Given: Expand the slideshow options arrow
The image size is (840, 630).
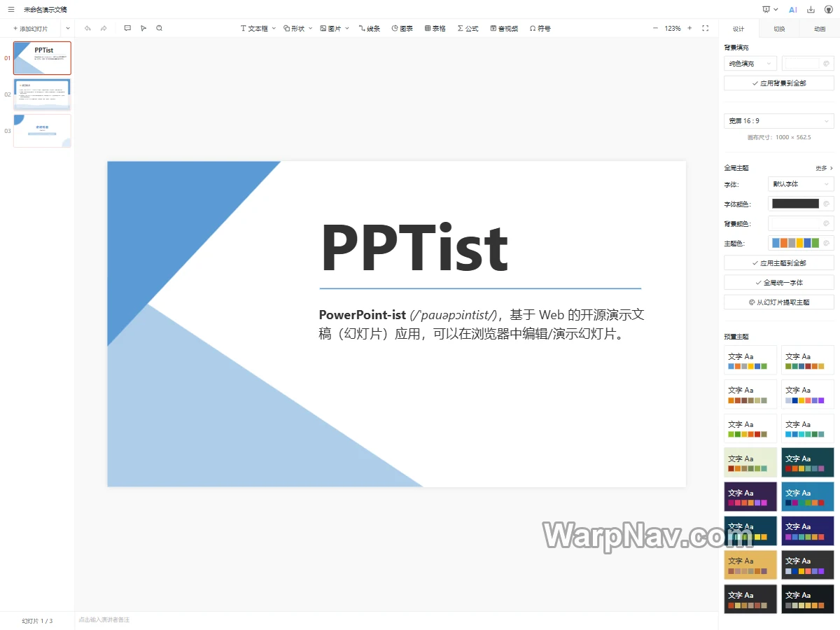Looking at the screenshot, I should [x=776, y=9].
